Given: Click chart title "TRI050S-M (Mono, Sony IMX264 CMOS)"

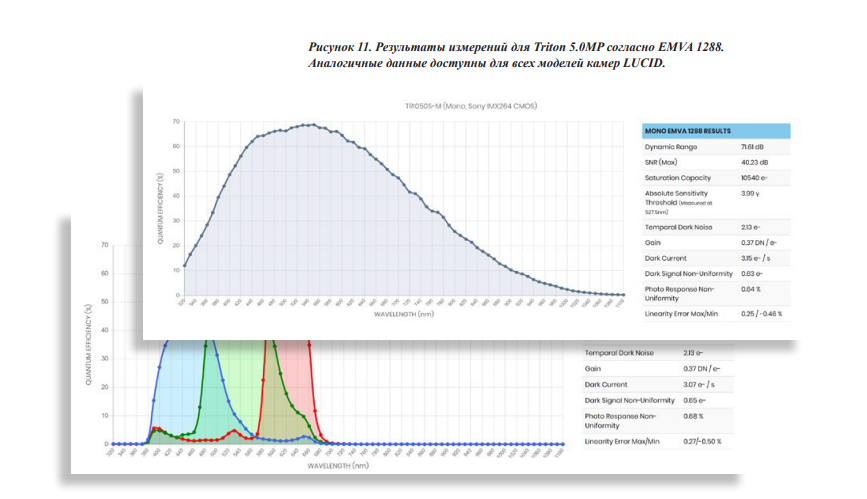Looking at the screenshot, I should coord(471,106).
